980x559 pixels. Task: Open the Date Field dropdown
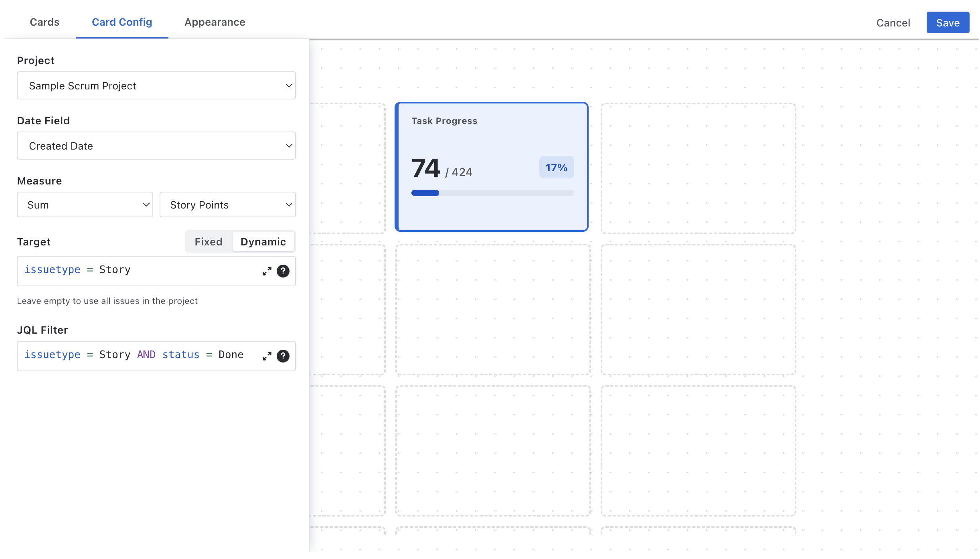pos(156,146)
